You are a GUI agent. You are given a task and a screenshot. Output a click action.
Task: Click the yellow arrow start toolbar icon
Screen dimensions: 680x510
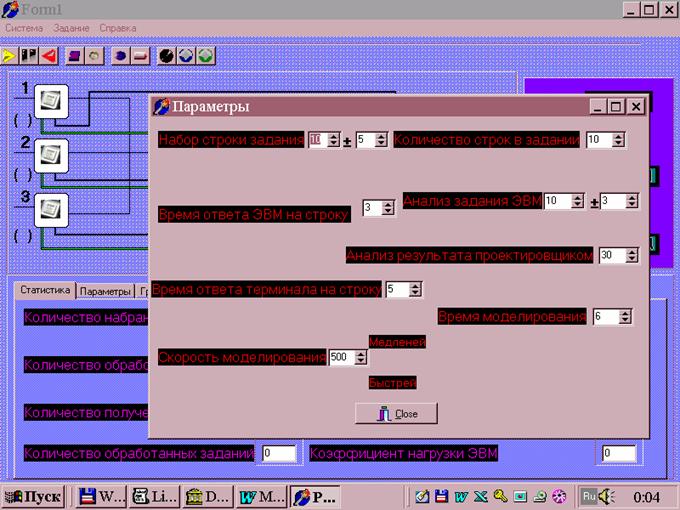coord(11,55)
